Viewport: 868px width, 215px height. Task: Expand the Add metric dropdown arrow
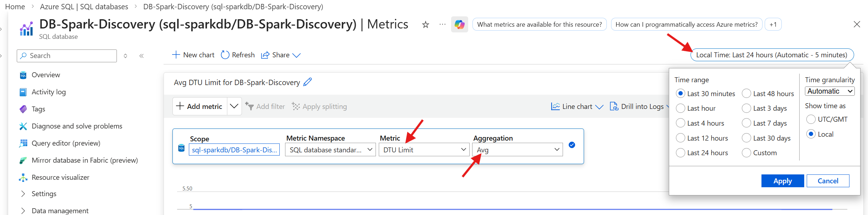point(234,106)
